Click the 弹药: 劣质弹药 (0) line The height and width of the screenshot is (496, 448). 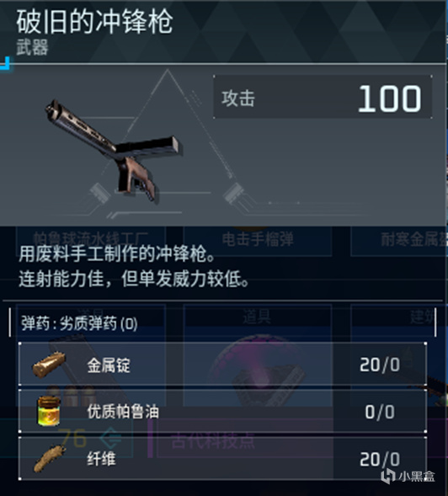79,323
